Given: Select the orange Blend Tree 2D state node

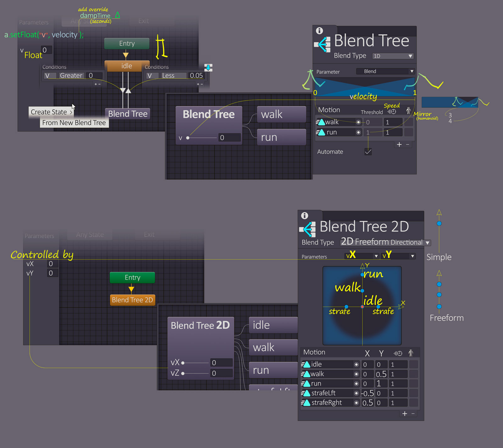Looking at the screenshot, I should [x=132, y=300].
